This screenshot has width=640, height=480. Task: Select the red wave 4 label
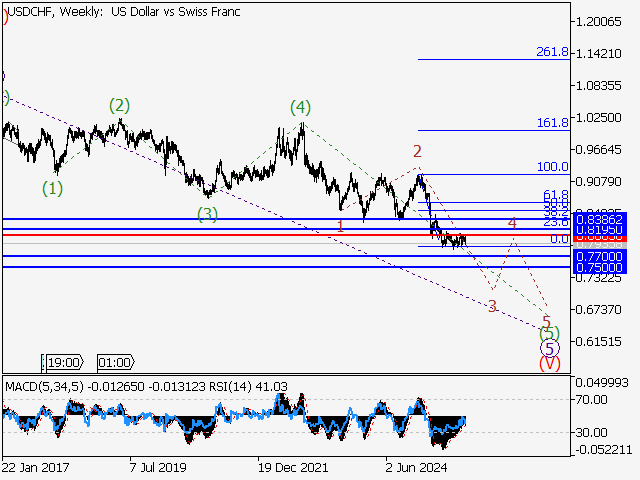click(x=512, y=223)
